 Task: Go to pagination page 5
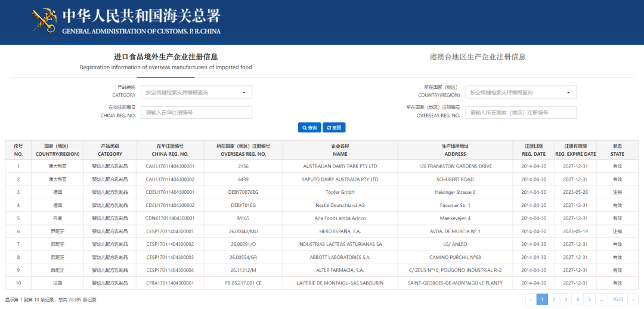(x=589, y=299)
